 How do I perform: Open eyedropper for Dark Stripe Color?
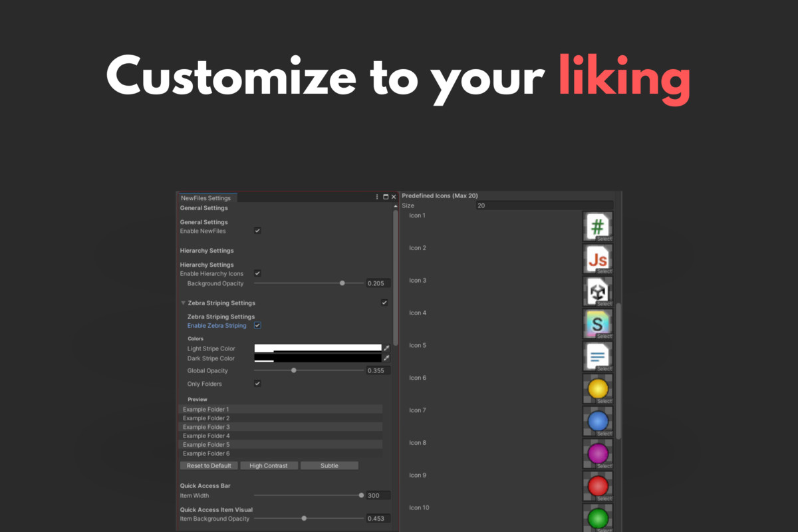pyautogui.click(x=386, y=358)
